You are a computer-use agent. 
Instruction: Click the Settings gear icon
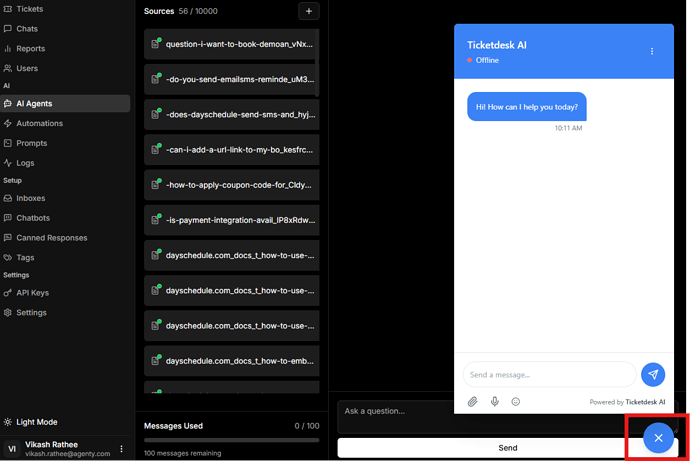(7, 312)
